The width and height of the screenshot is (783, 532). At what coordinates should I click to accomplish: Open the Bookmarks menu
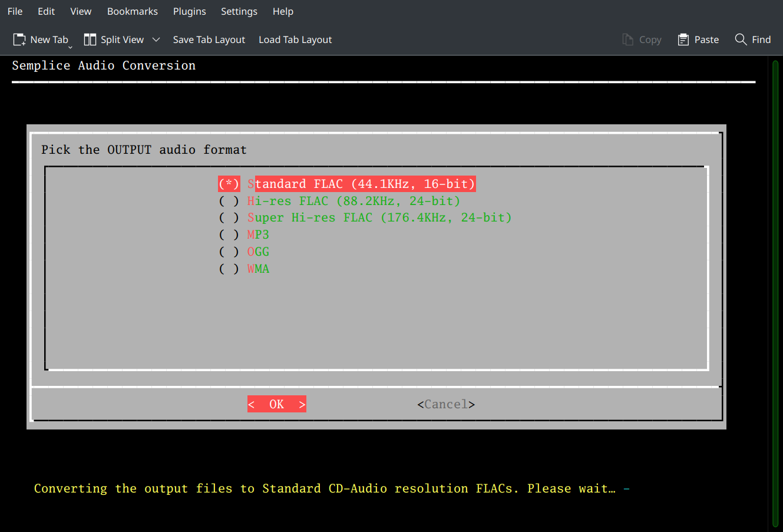coord(133,11)
